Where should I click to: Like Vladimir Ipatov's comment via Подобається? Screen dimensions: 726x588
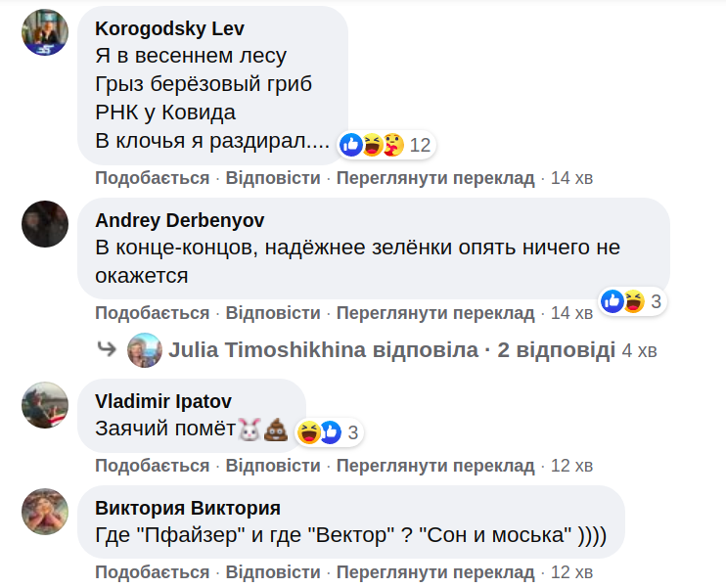(152, 465)
